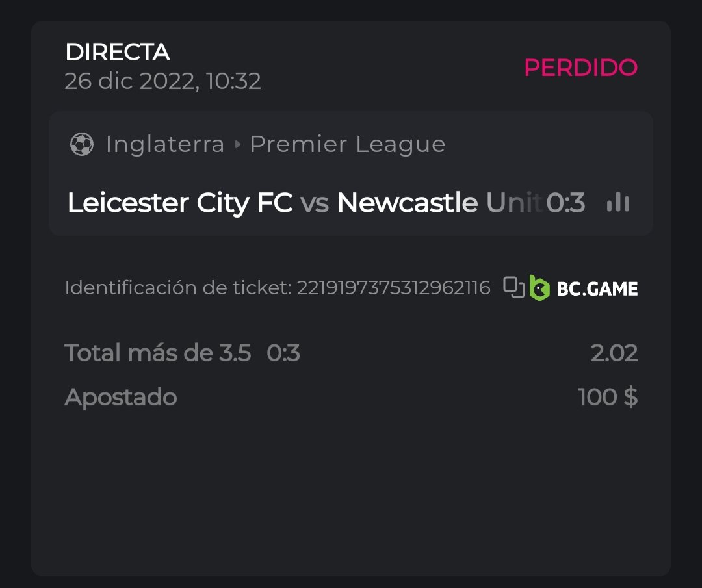
Task: Click the green BC.GAME logo icon
Action: tap(539, 288)
